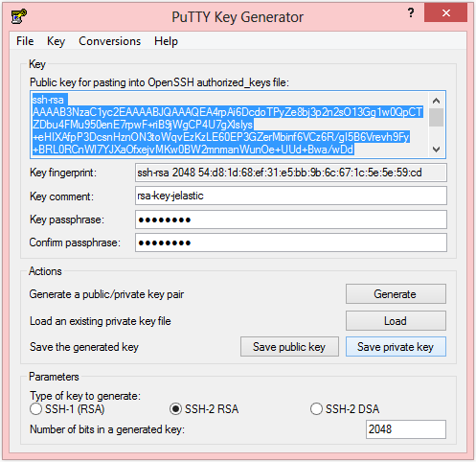Click Save private key button

point(396,347)
